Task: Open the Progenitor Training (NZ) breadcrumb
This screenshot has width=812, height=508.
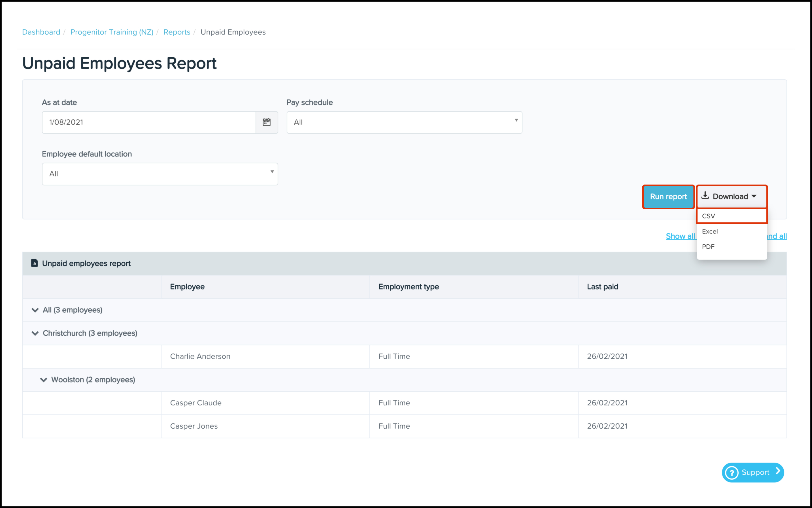Action: tap(112, 32)
